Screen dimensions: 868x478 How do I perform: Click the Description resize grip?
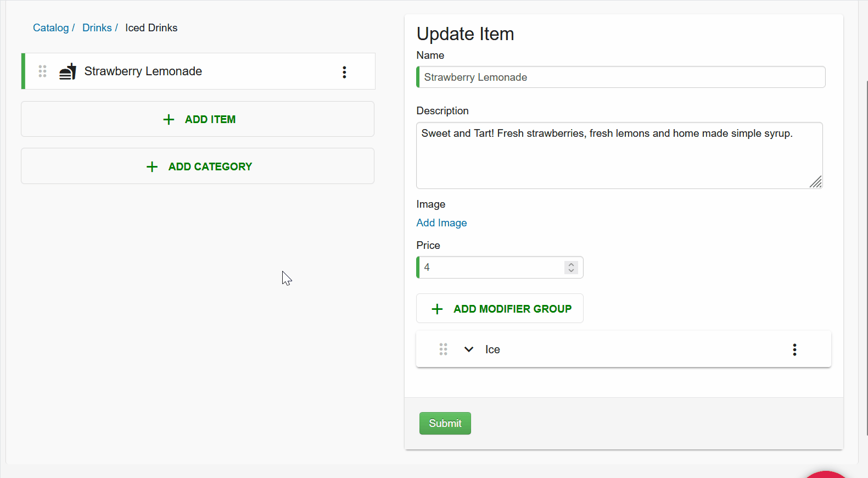coord(816,182)
